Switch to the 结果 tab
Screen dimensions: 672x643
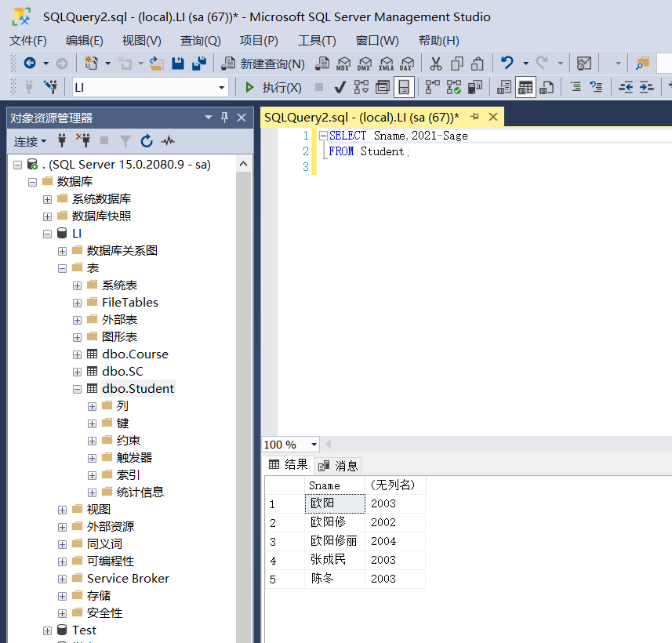(288, 465)
